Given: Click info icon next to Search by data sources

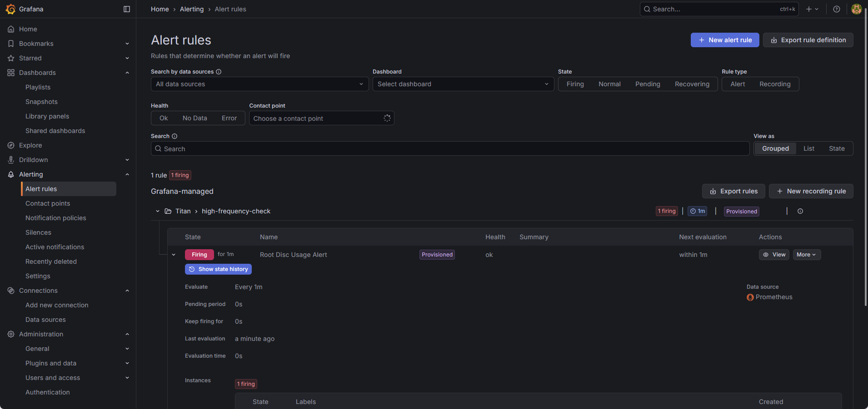Looking at the screenshot, I should 219,72.
